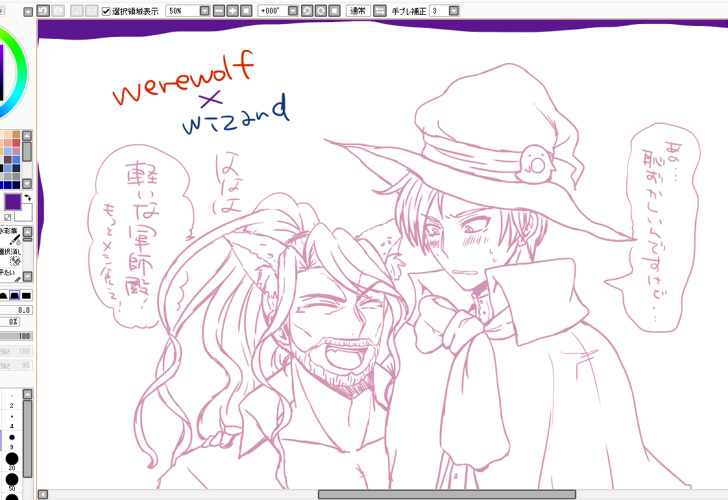Image resolution: width=728 pixels, height=500 pixels.
Task: Swap the foreground and background colors
Action: pyautogui.click(x=27, y=197)
